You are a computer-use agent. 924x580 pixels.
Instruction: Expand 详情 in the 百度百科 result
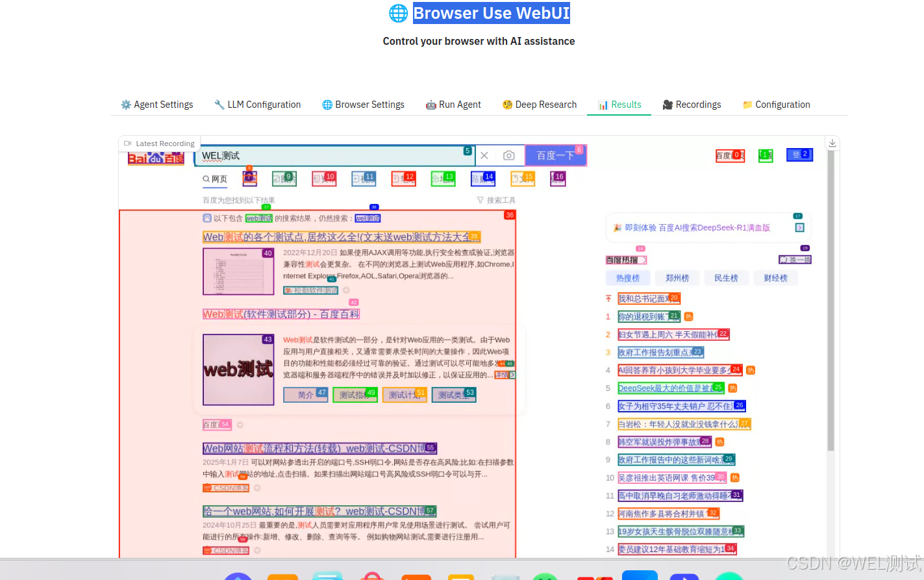point(505,375)
